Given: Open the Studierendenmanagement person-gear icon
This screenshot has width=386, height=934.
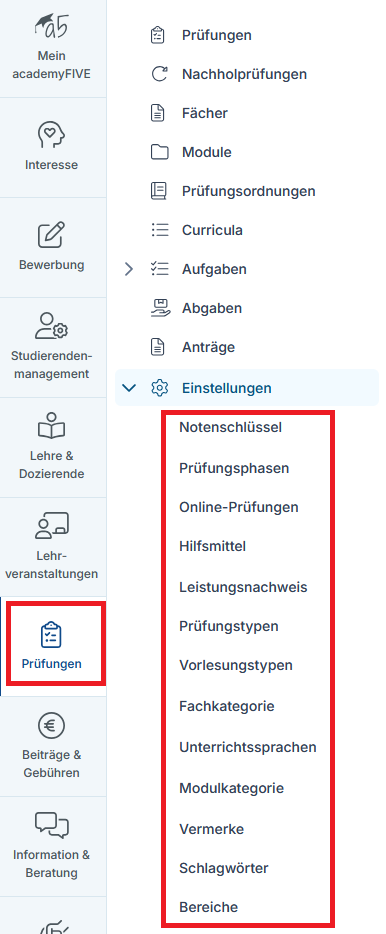Looking at the screenshot, I should point(51,325).
